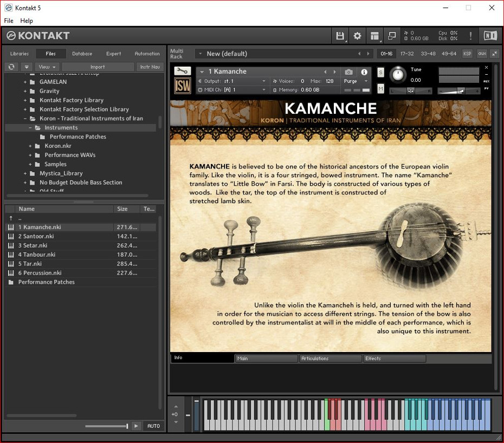Solo the Kamanche instrument
The width and height of the screenshot is (504, 443).
[380, 72]
